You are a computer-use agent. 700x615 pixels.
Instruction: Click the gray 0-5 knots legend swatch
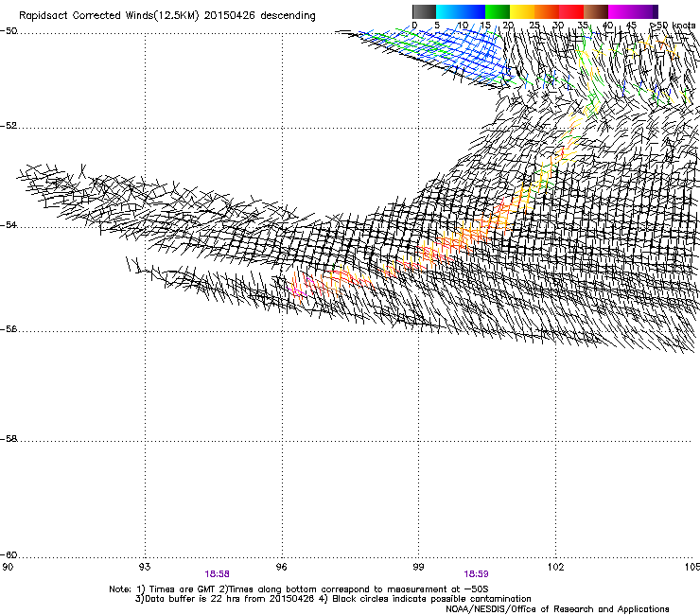tap(424, 11)
